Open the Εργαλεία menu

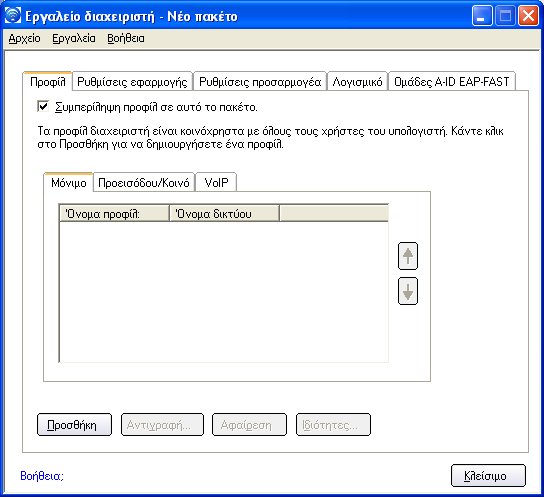tap(74, 38)
